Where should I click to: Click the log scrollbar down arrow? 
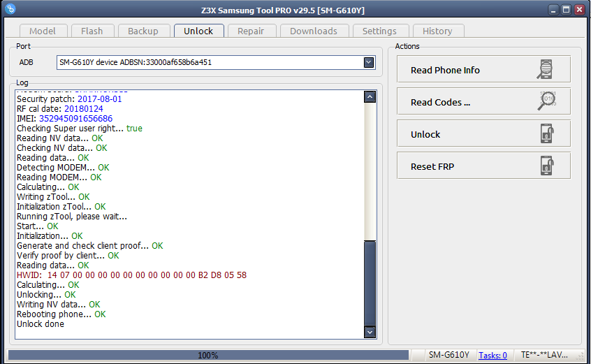tap(370, 332)
